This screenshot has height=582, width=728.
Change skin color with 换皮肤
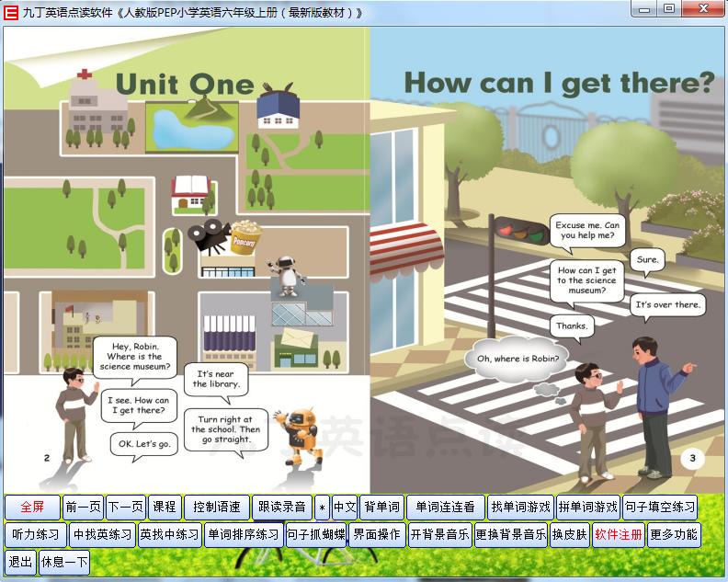coord(569,534)
